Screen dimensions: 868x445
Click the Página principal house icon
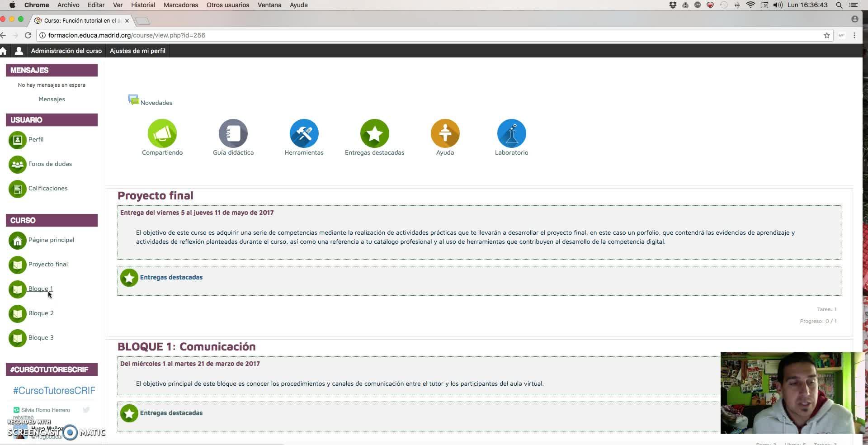(x=18, y=241)
